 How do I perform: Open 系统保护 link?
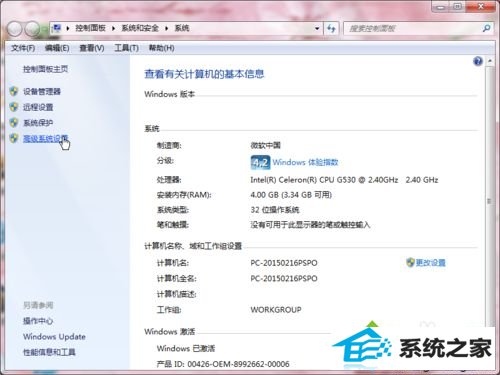click(38, 123)
